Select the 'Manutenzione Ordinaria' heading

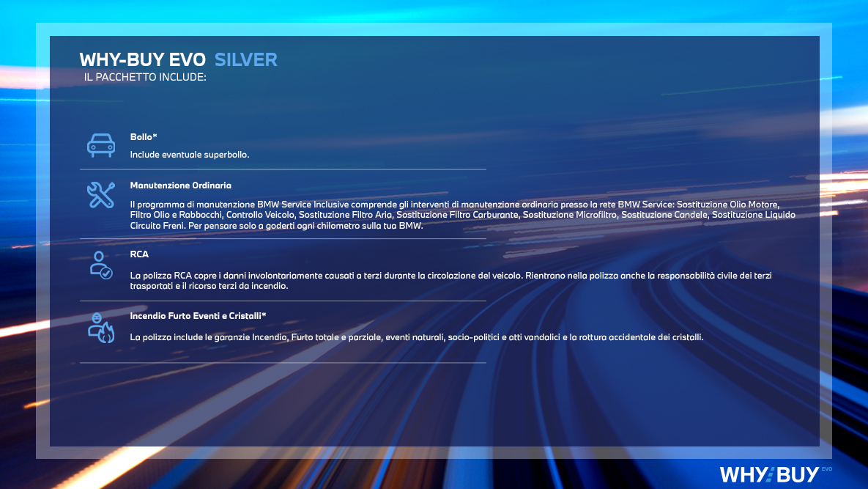point(180,185)
